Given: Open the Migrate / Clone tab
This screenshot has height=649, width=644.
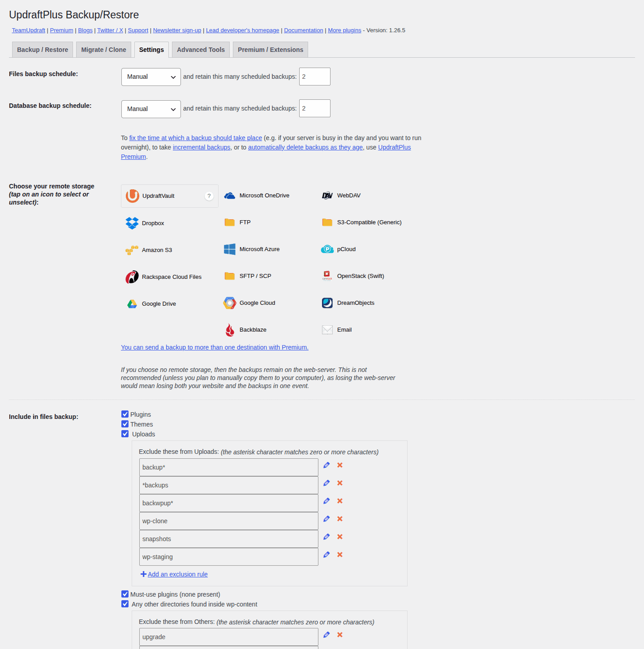Looking at the screenshot, I should pos(103,50).
